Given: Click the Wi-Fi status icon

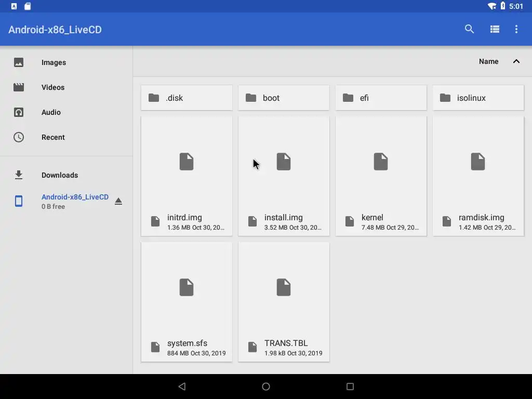Looking at the screenshot, I should [x=491, y=6].
